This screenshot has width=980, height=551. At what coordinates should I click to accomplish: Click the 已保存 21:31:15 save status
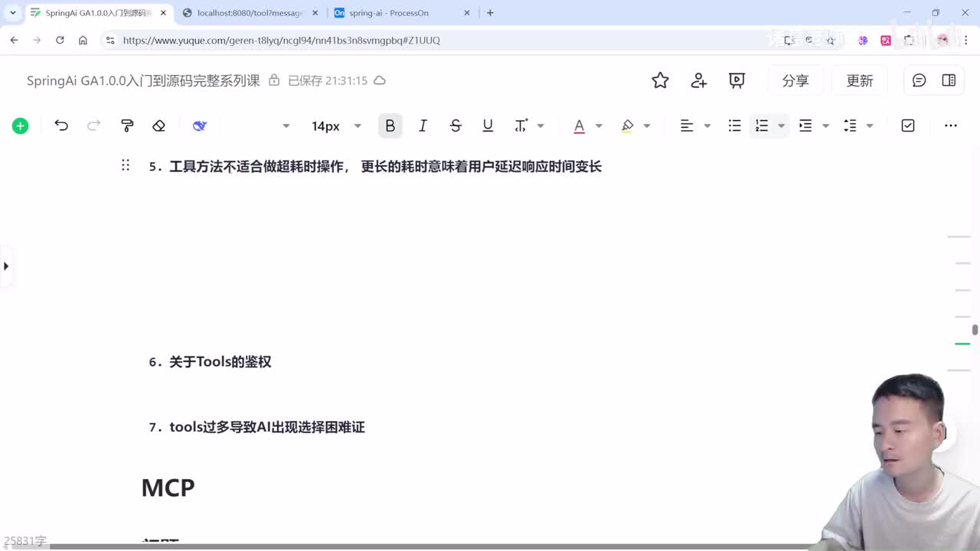pos(328,80)
